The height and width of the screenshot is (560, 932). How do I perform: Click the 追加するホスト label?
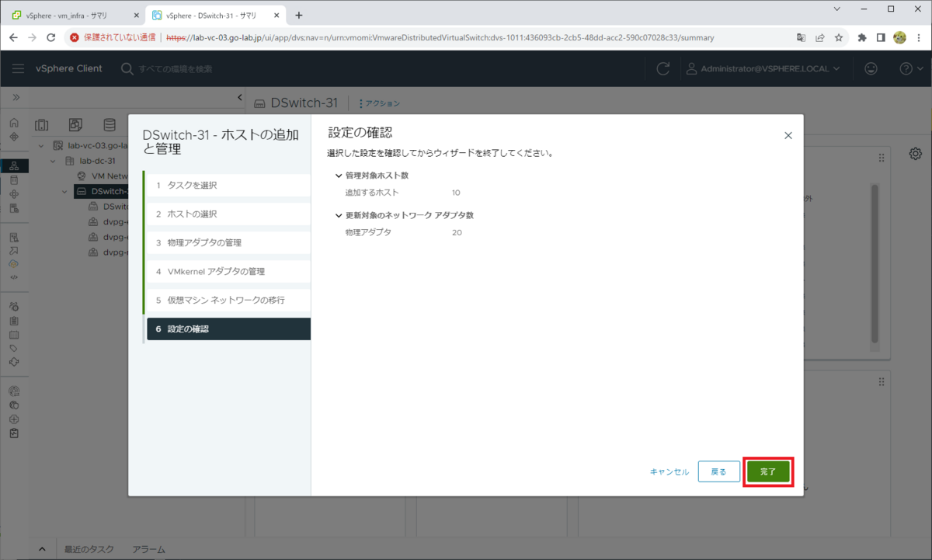372,192
